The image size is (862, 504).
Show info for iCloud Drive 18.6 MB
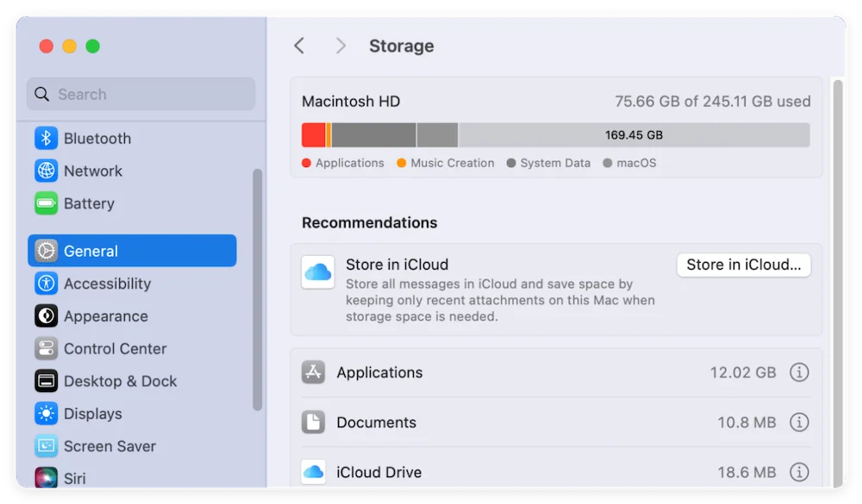point(799,471)
